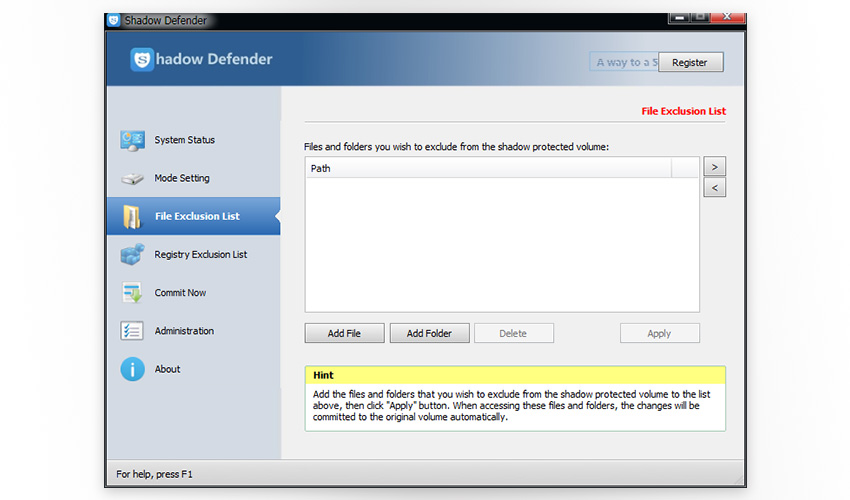Click the 'For help, press F1' status text
This screenshot has width=850, height=500.
154,475
